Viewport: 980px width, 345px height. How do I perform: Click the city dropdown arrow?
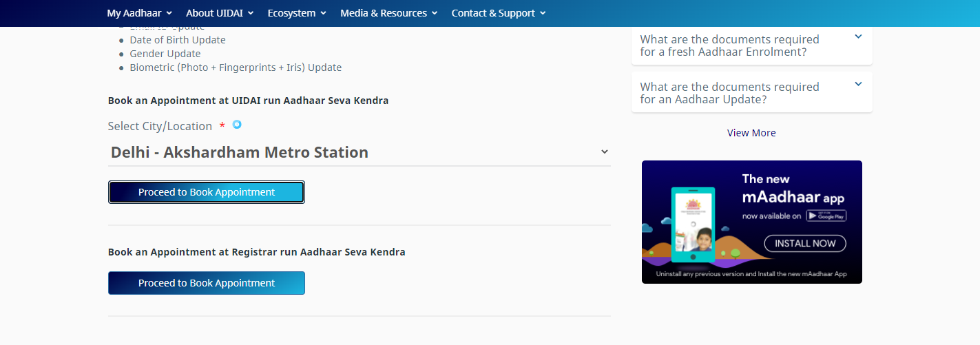[x=605, y=152]
